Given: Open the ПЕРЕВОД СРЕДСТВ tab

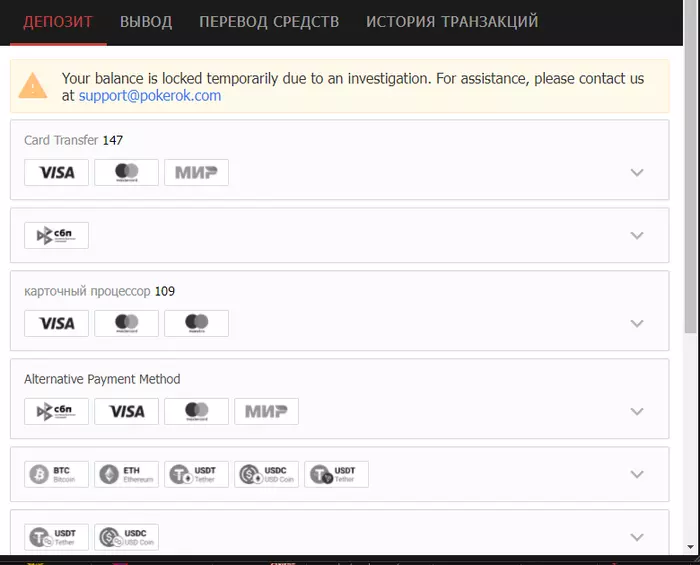Looking at the screenshot, I should tap(269, 22).
